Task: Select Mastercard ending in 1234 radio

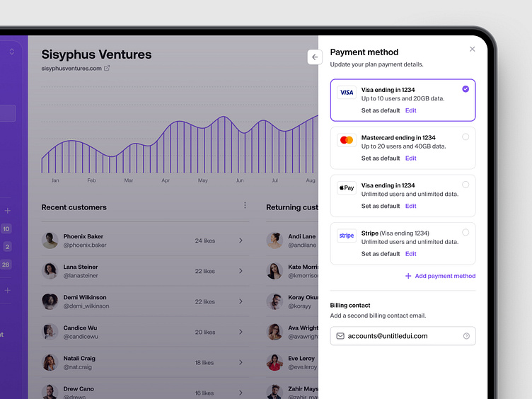Action: [x=466, y=137]
